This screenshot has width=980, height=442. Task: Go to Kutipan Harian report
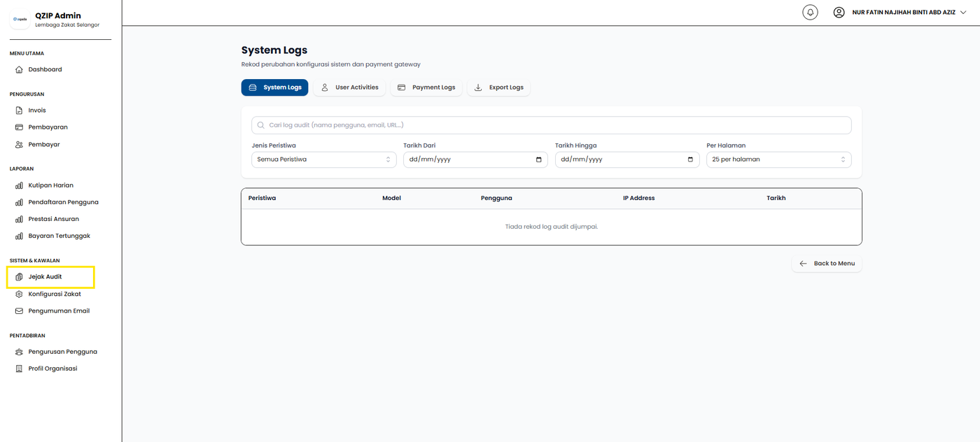tap(50, 185)
